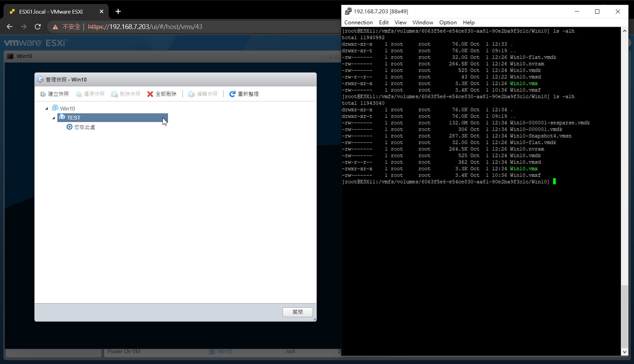Click the 全部刪除 (Delete all) button
634x364 pixels.
(162, 94)
